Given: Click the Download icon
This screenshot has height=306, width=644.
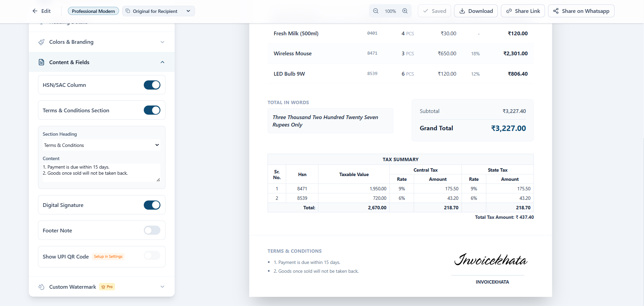Looking at the screenshot, I should [462, 11].
